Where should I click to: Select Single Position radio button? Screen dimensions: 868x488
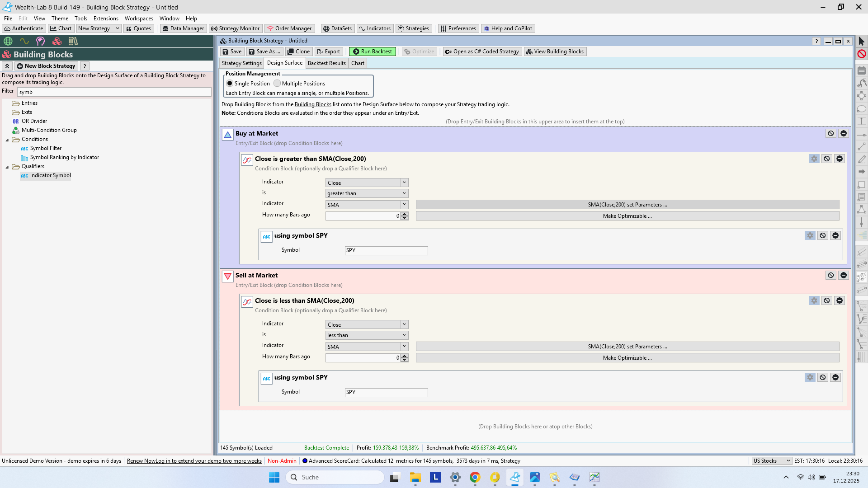(230, 84)
